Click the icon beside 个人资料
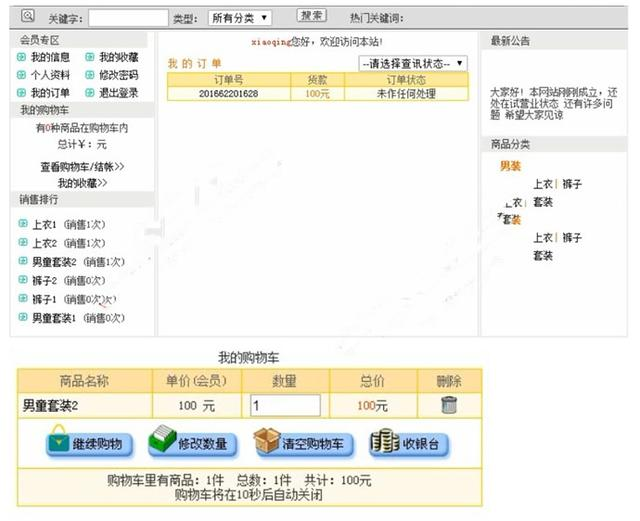Viewport: 640px width, 521px height. point(21,75)
